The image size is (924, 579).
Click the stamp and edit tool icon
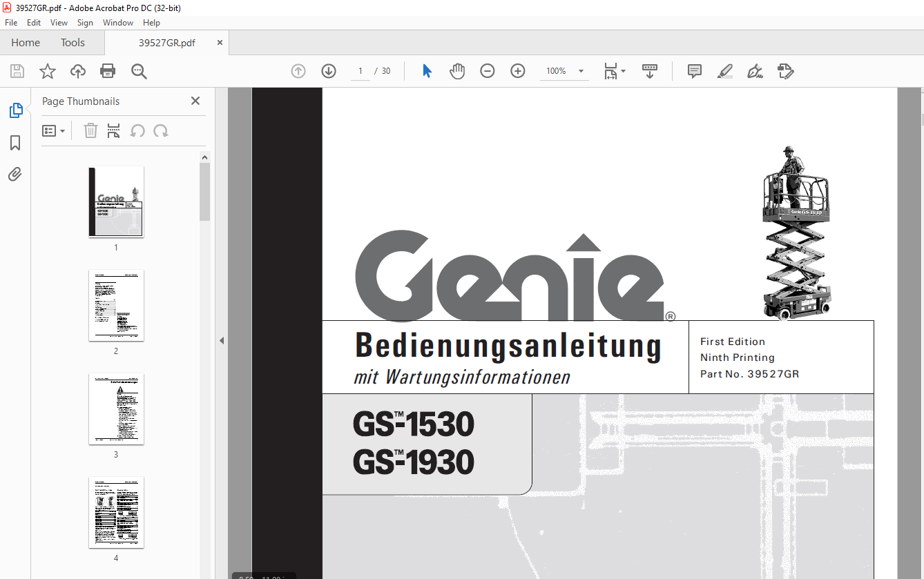pyautogui.click(x=785, y=71)
